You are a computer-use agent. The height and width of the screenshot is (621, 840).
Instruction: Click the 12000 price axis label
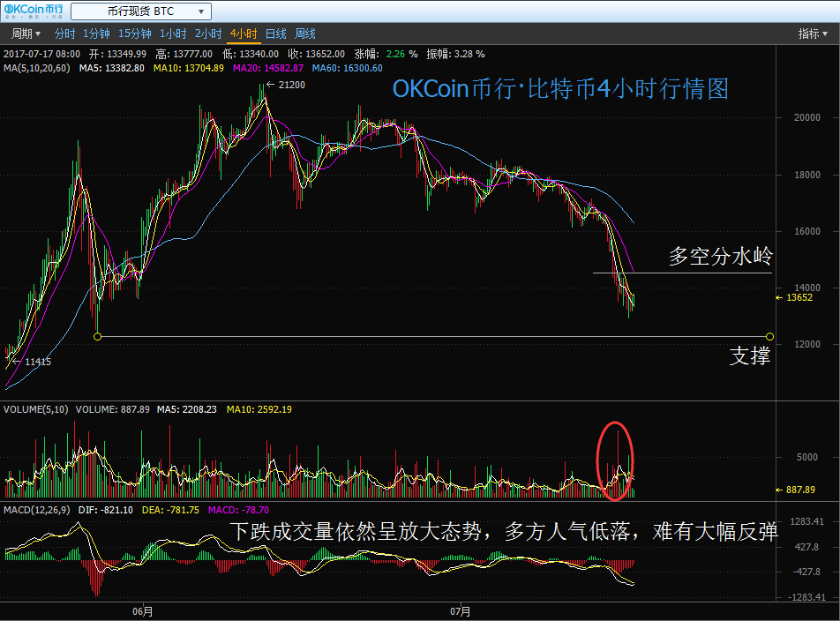coord(806,344)
